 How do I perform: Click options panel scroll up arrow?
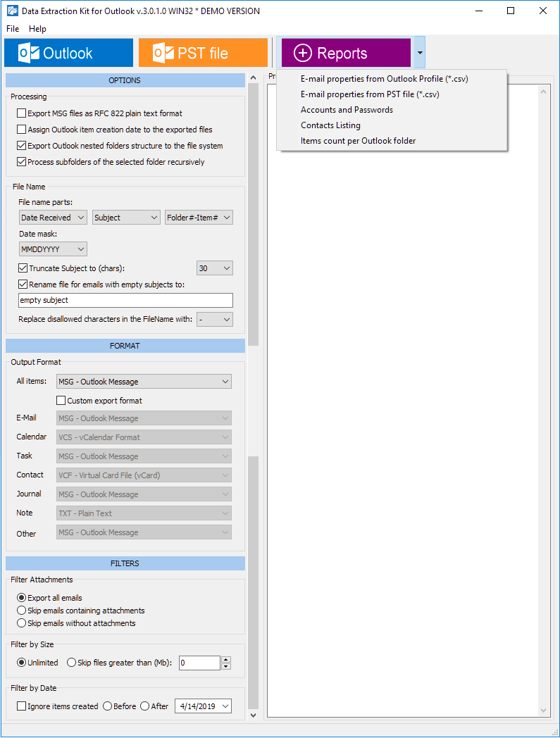pos(253,77)
